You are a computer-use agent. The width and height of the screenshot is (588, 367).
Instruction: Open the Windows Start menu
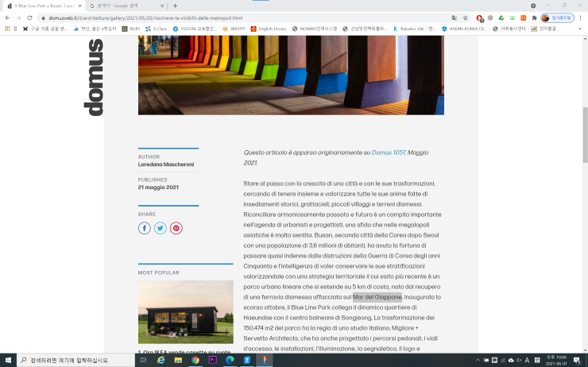[x=8, y=360]
